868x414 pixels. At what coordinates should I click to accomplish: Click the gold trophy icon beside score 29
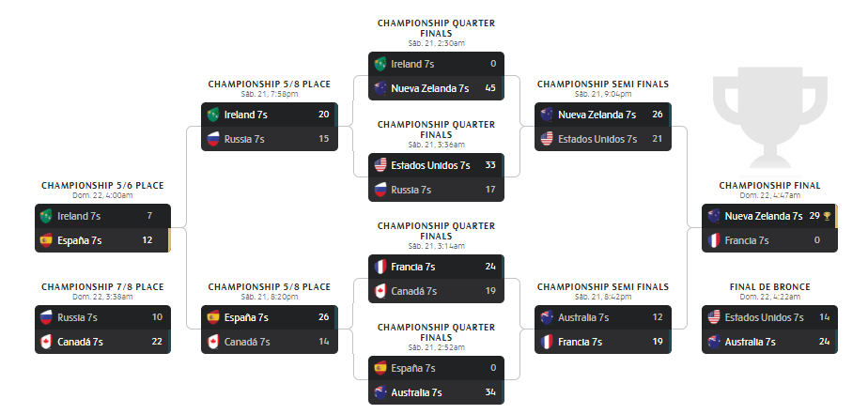point(827,216)
